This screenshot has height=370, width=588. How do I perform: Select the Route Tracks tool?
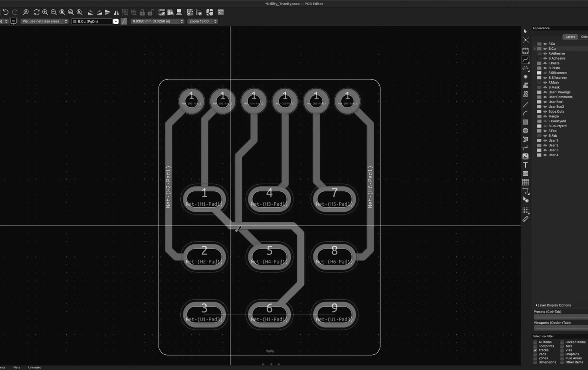(525, 60)
